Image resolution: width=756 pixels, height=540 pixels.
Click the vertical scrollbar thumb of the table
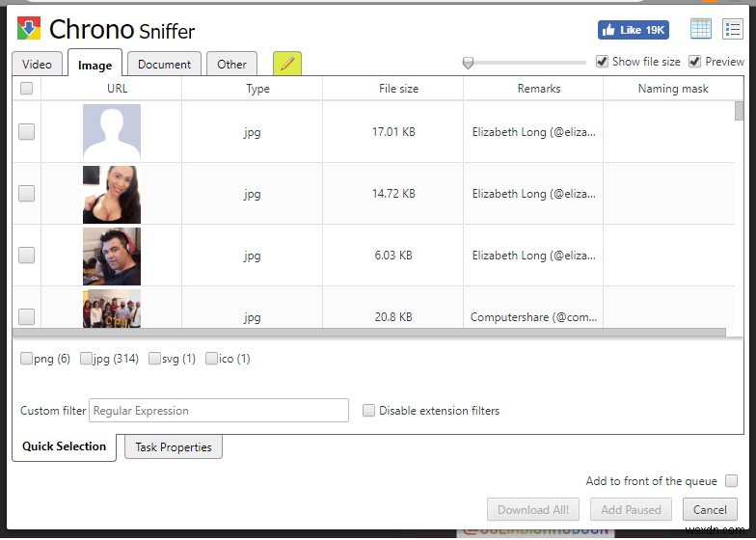(x=739, y=111)
